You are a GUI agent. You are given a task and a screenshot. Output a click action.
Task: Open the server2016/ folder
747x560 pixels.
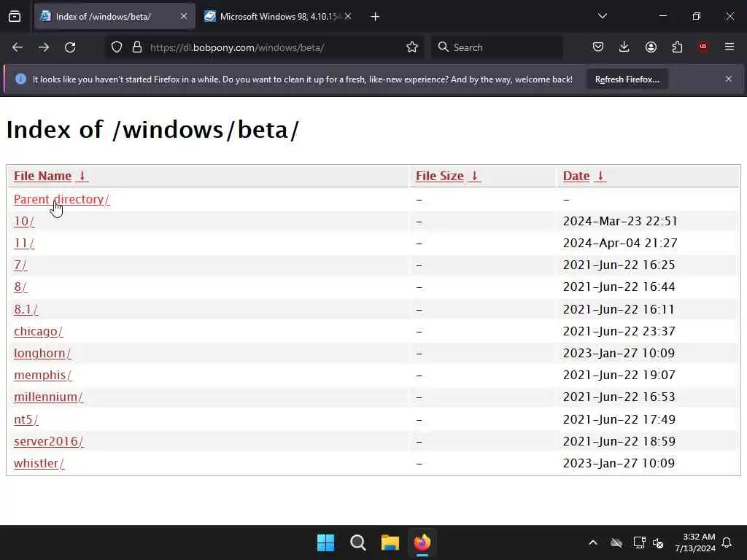point(49,441)
